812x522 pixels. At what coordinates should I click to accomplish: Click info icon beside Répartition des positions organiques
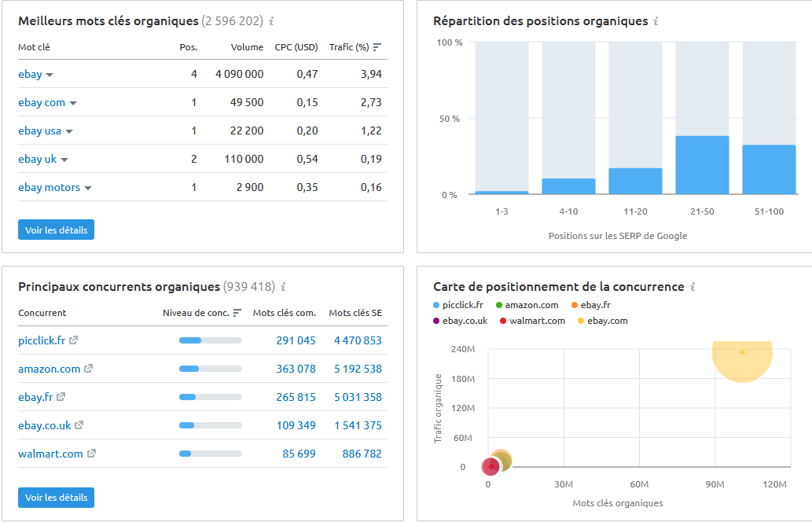(656, 21)
